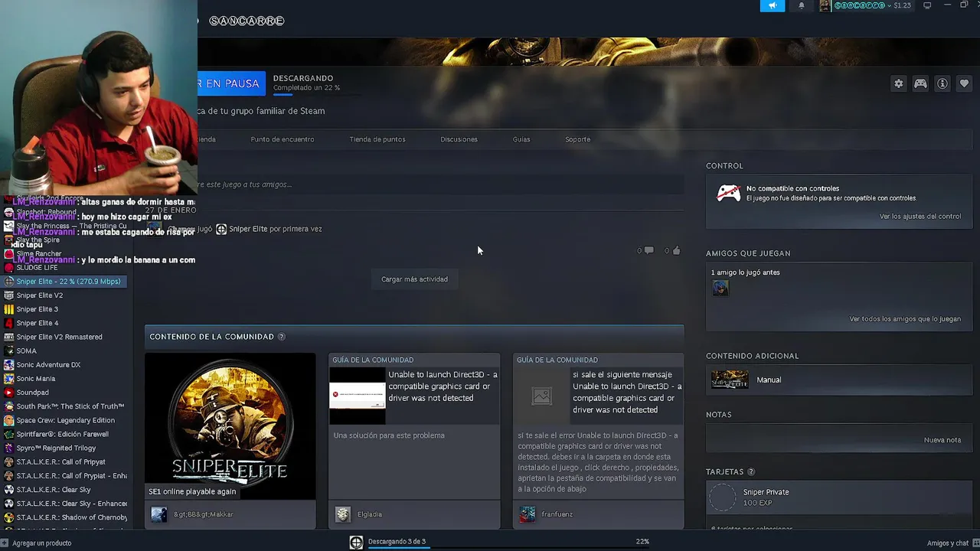Click the account avatar in the top bar
The height and width of the screenshot is (551, 980).
(x=825, y=5)
